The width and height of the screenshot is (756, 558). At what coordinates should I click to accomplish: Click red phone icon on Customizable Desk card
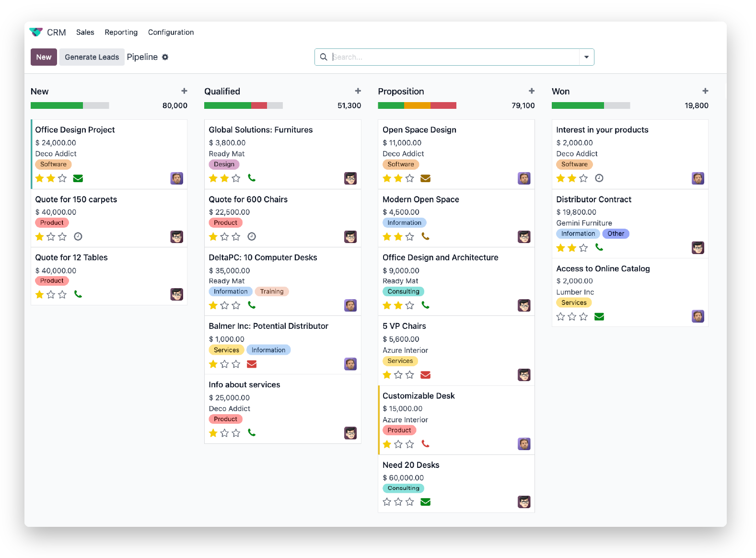[x=425, y=444]
